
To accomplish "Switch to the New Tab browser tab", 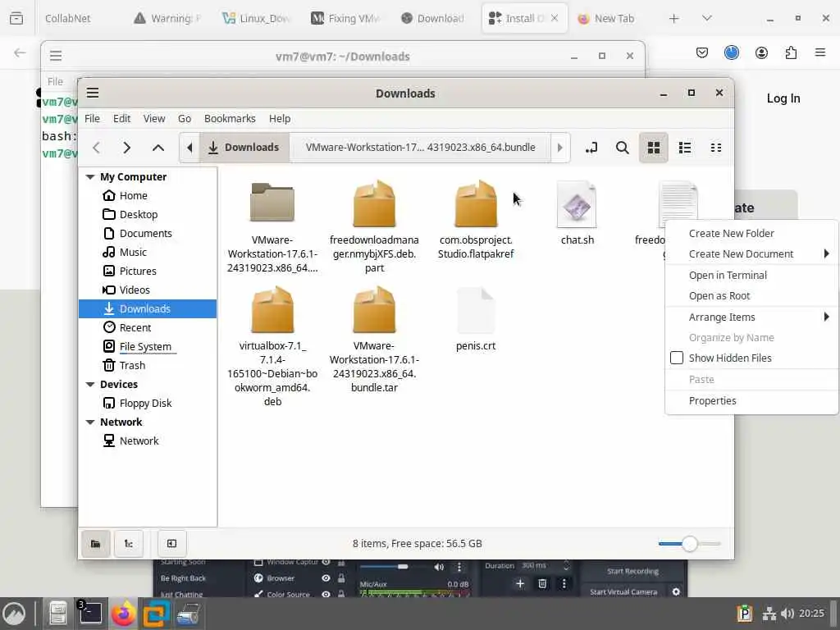I will click(x=606, y=18).
